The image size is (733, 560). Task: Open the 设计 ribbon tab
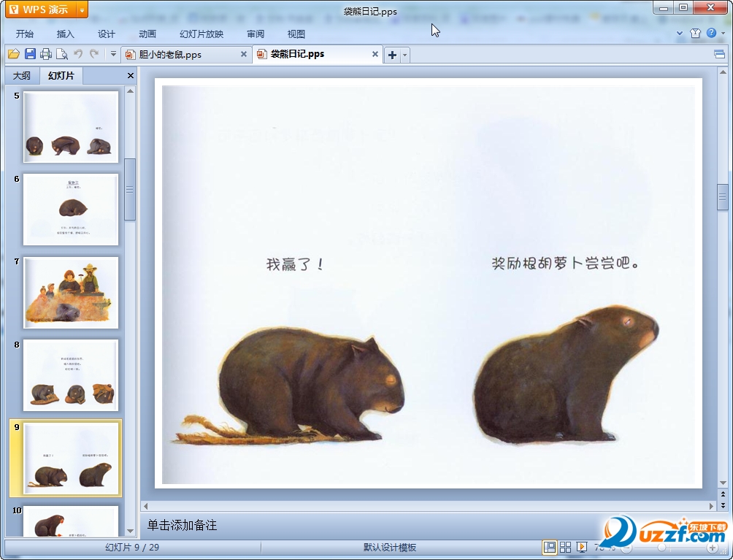coord(106,34)
